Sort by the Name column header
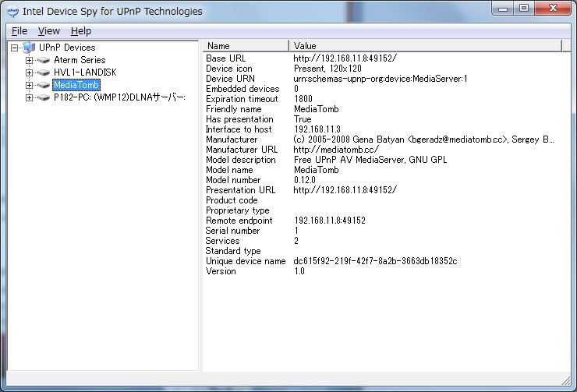This screenshot has width=577, height=392. coord(246,46)
